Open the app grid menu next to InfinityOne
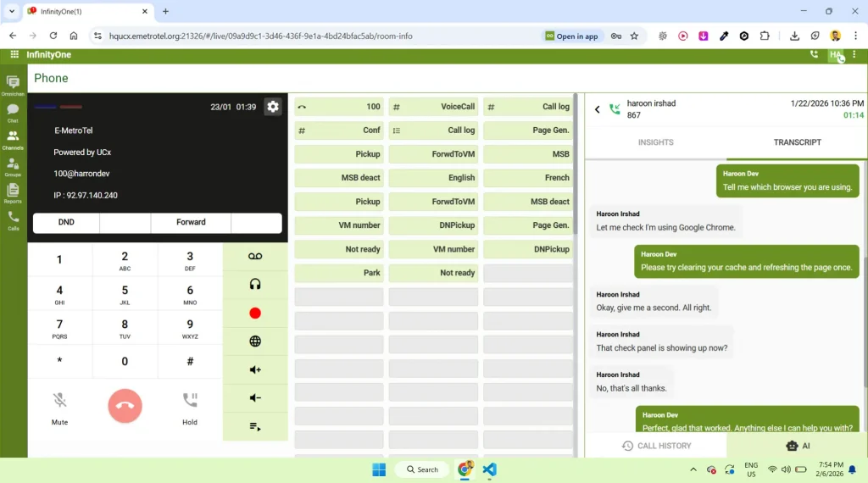Screen dimensions: 868x483 coord(14,54)
